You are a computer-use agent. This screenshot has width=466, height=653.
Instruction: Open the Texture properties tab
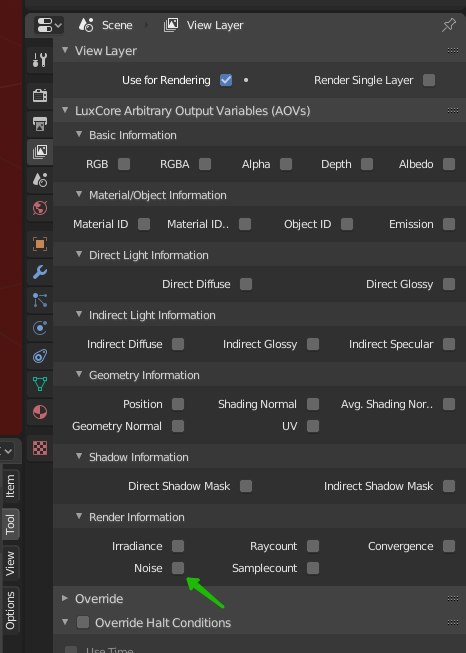40,448
